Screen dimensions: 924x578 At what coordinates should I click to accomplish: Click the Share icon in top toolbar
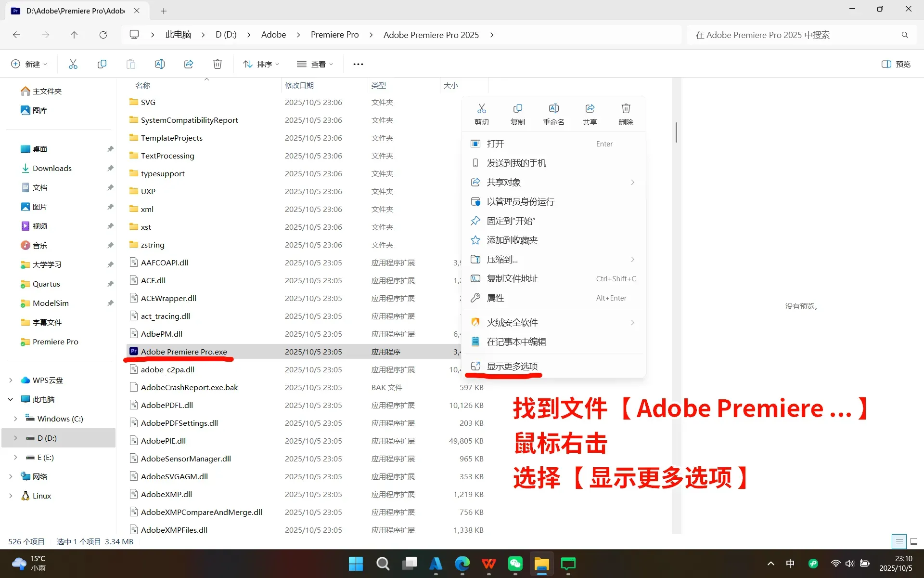coord(189,64)
